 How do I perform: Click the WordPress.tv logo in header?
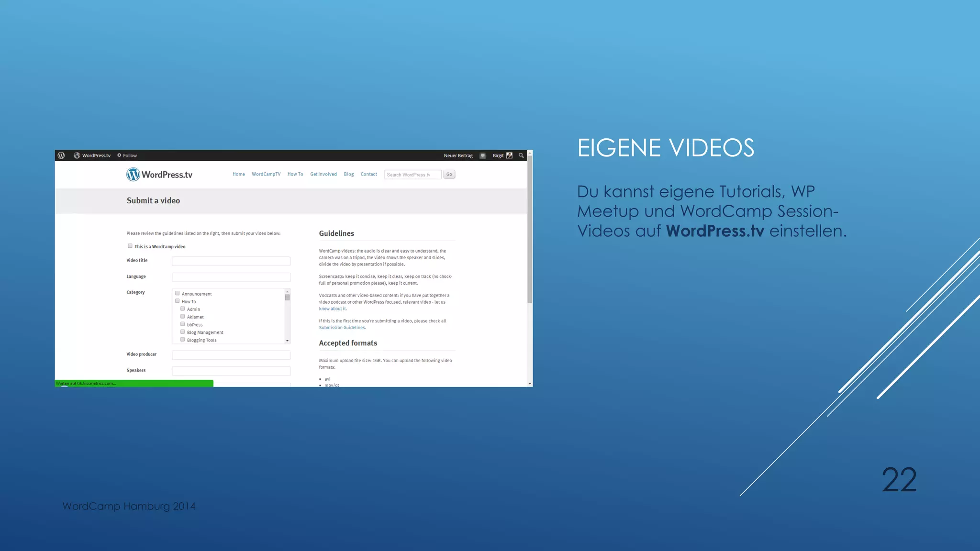pyautogui.click(x=159, y=175)
